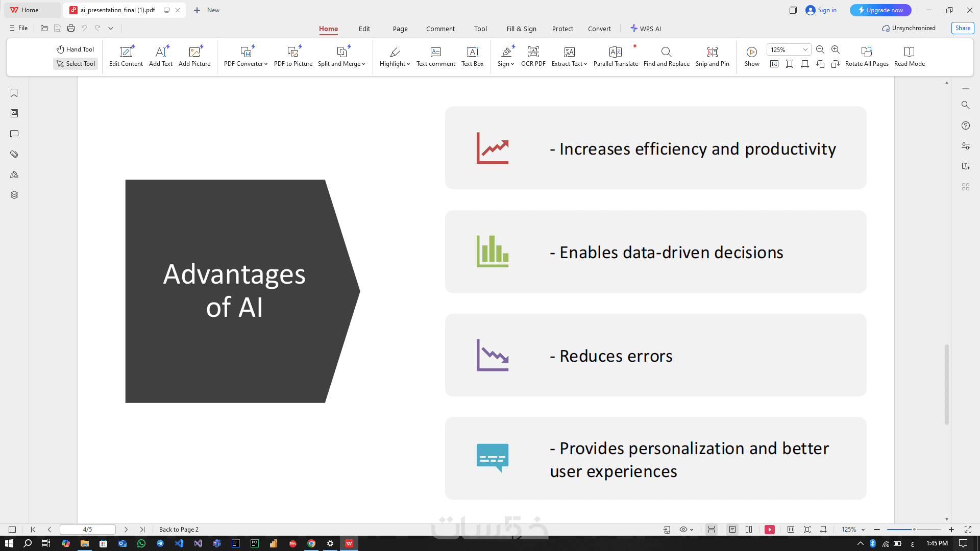Switch to Select Tool
The height and width of the screenshot is (551, 980).
coord(76,64)
